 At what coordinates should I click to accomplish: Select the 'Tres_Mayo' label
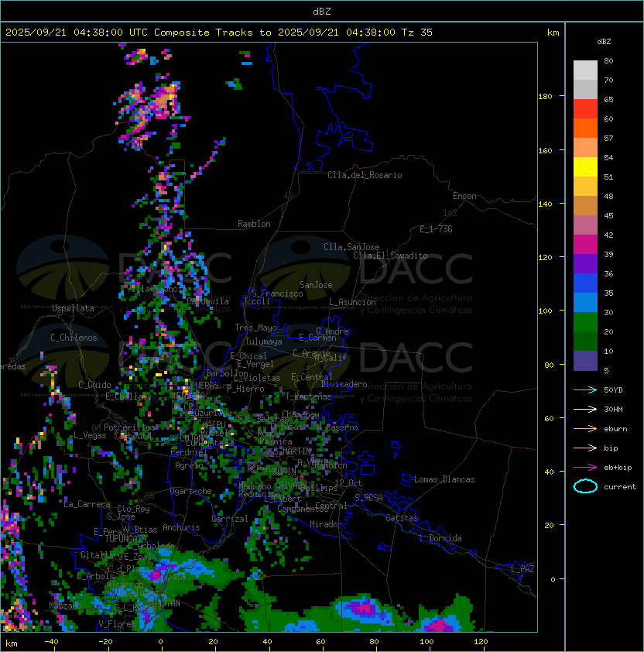tap(255, 328)
